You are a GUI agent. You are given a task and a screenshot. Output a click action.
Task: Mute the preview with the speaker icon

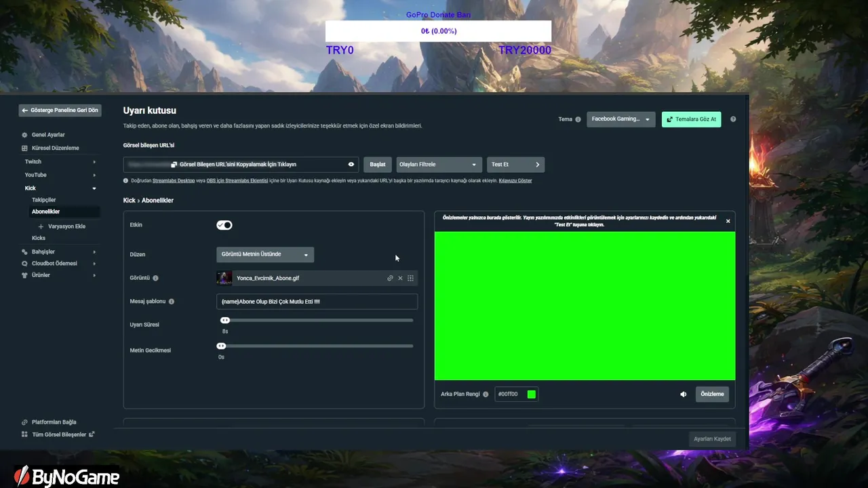coord(683,394)
